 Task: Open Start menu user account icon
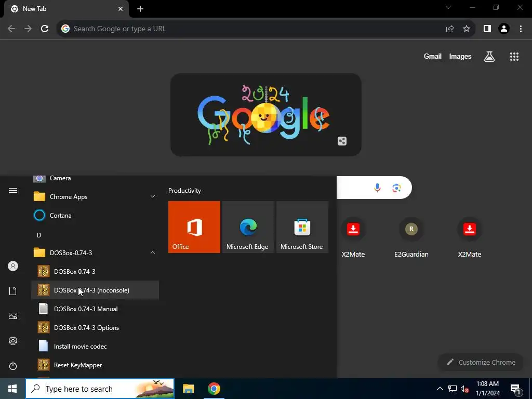click(13, 266)
